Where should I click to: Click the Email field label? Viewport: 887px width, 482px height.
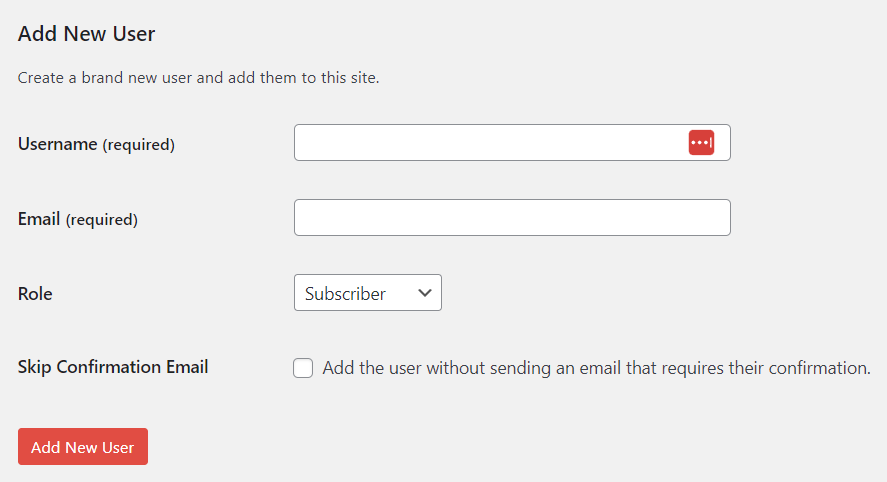[39, 219]
